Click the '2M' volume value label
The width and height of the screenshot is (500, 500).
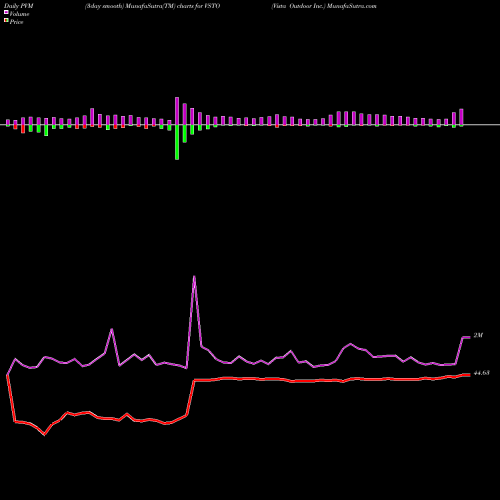coord(478,335)
